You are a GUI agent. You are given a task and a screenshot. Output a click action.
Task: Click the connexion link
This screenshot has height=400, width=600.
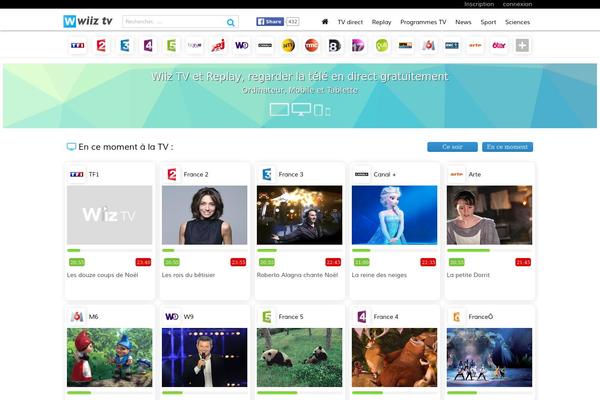point(517,4)
